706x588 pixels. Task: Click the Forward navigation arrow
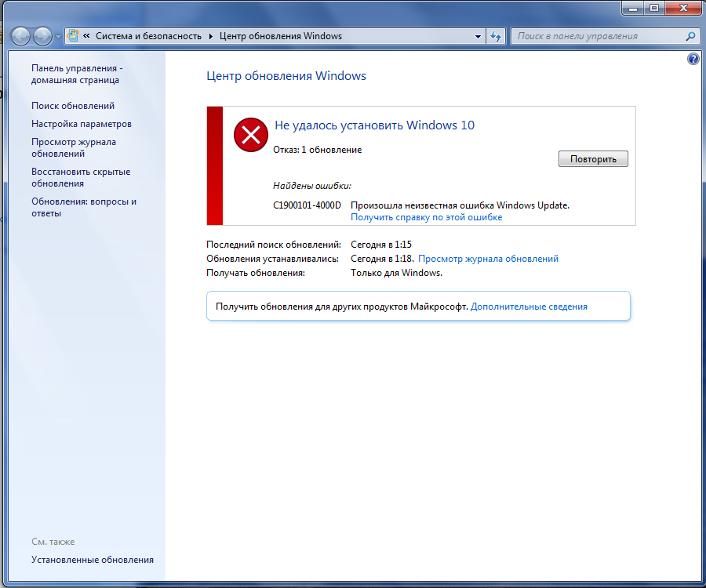click(43, 36)
